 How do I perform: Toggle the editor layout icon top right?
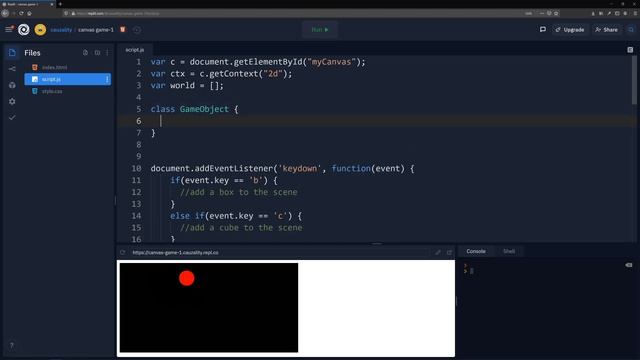(x=630, y=50)
